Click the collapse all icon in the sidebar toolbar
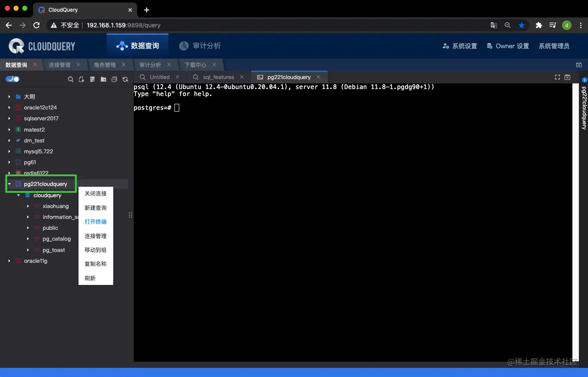 [114, 79]
